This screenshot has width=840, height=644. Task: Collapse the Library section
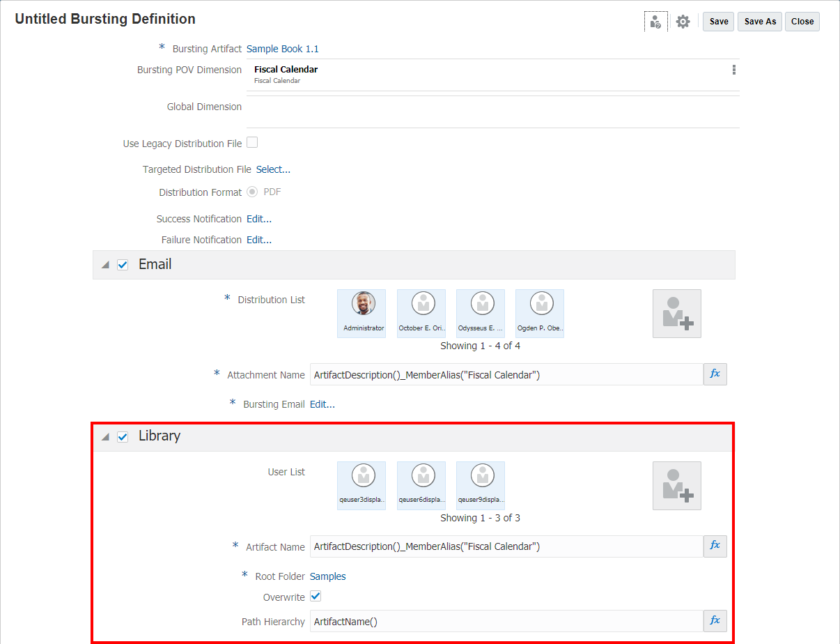pos(105,436)
